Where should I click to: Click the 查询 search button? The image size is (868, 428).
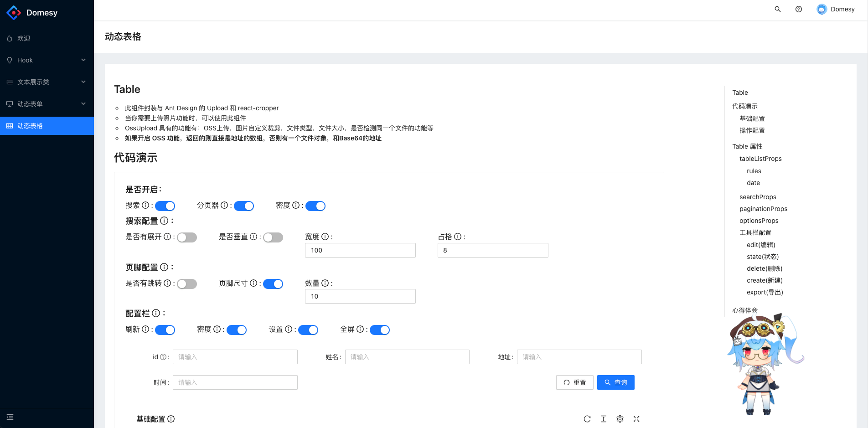pos(616,382)
